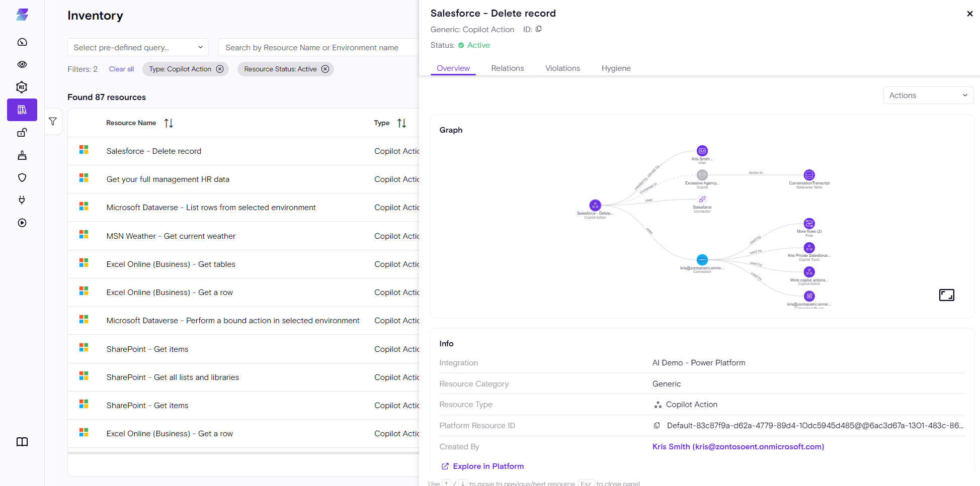
Task: Open the AI hexagon icon in sidebar
Action: (x=22, y=87)
